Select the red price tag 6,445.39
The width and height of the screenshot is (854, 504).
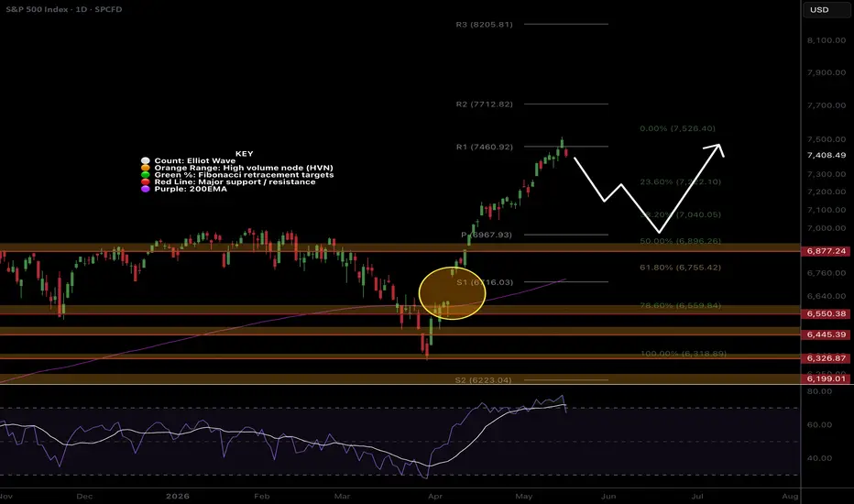tap(826, 334)
